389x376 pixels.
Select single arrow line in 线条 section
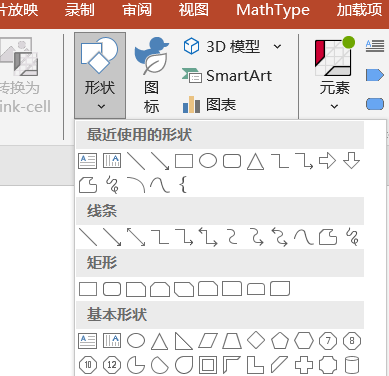[x=112, y=237]
